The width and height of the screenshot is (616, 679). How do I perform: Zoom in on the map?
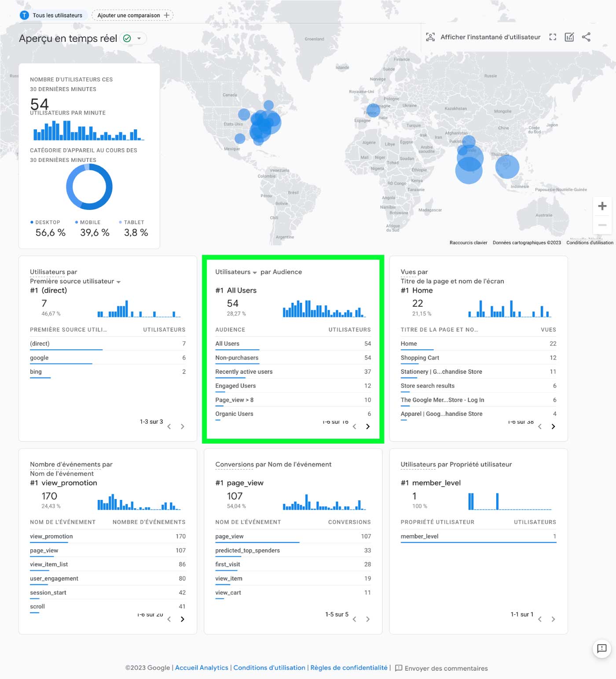(602, 206)
